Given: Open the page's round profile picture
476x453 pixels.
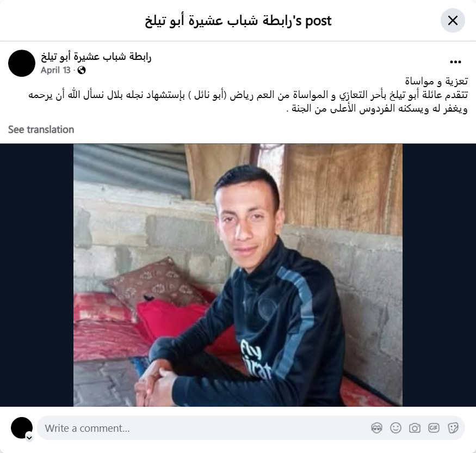Looking at the screenshot, I should 22,63.
